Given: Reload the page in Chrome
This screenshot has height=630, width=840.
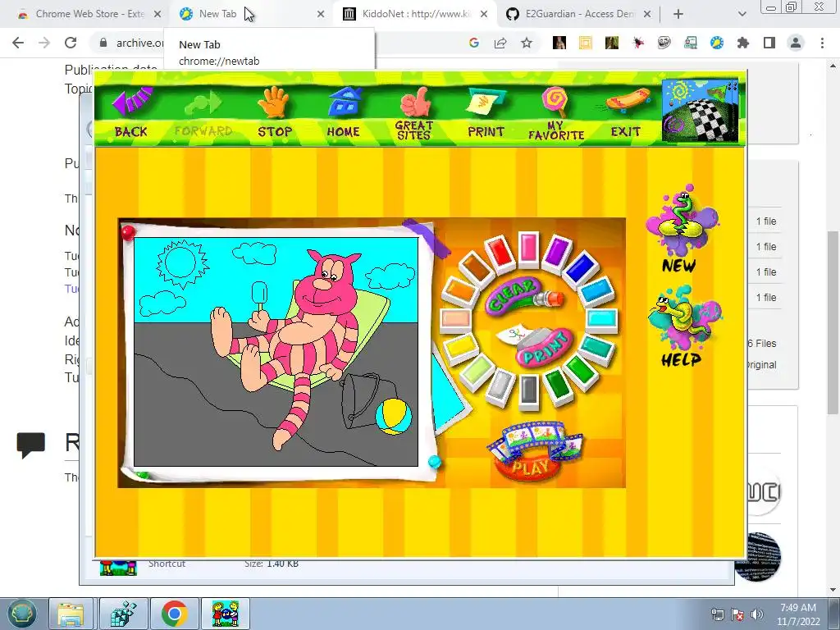Looking at the screenshot, I should point(71,43).
